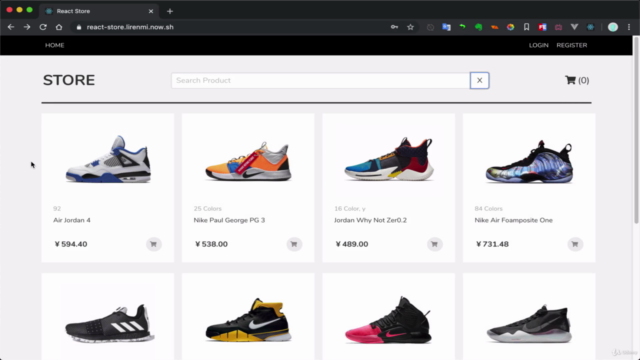640x360 pixels.
Task: Go to HOME in navigation bar
Action: [x=55, y=45]
